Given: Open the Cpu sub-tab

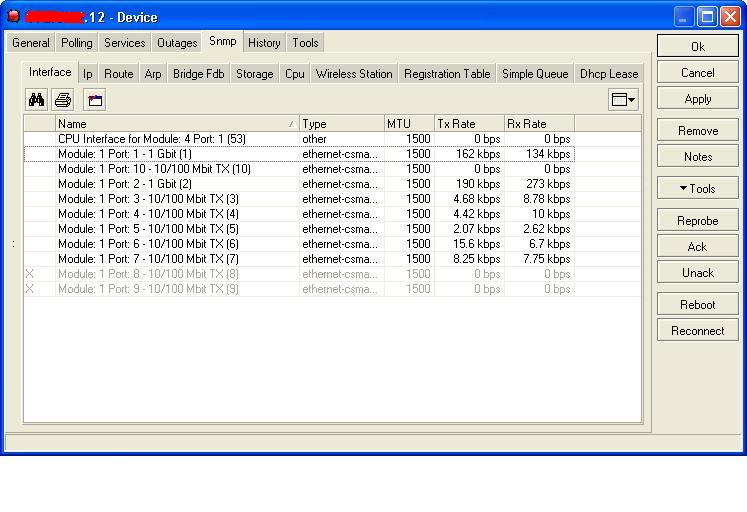Looking at the screenshot, I should click(294, 74).
